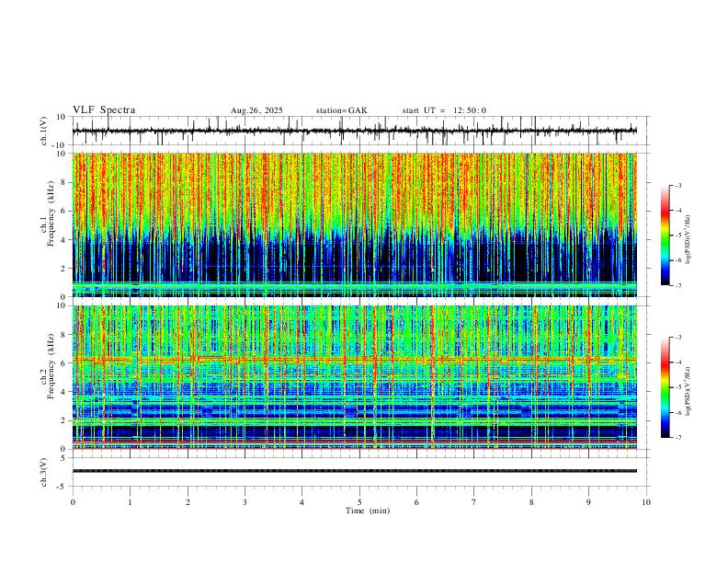Click the '7' time axis tick label
Viewport: 728px width, 563px height.
tap(474, 502)
